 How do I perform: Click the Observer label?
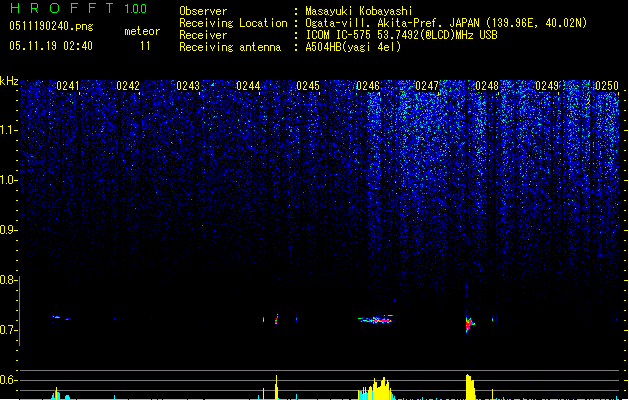[x=203, y=11]
